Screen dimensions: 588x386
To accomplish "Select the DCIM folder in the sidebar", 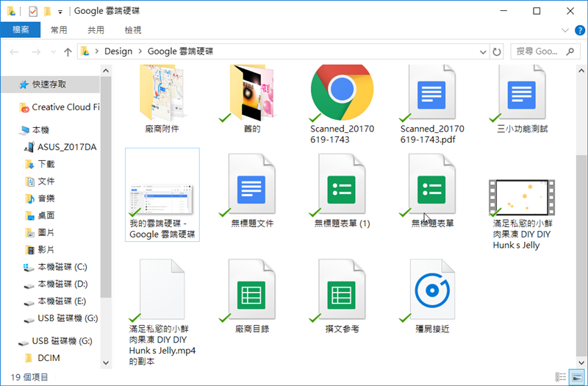I will coord(43,358).
